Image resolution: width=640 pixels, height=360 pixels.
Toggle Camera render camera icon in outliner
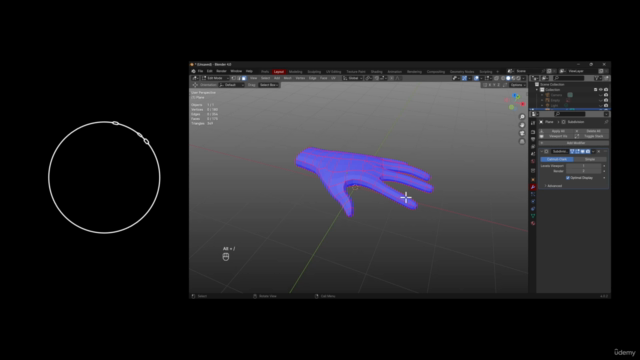pyautogui.click(x=606, y=95)
